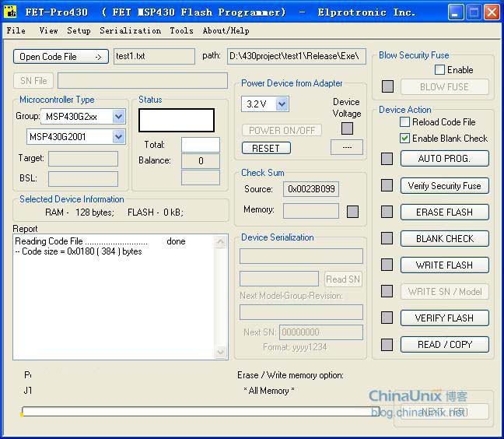Viewport: 504px width, 439px height.
Task: Open the Setup menu
Action: pos(79,30)
